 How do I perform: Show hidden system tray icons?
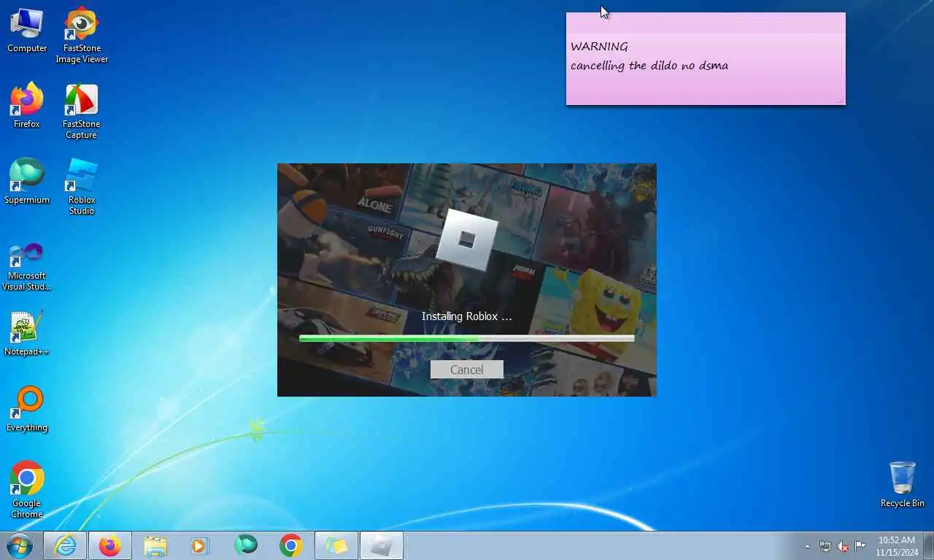coord(807,546)
